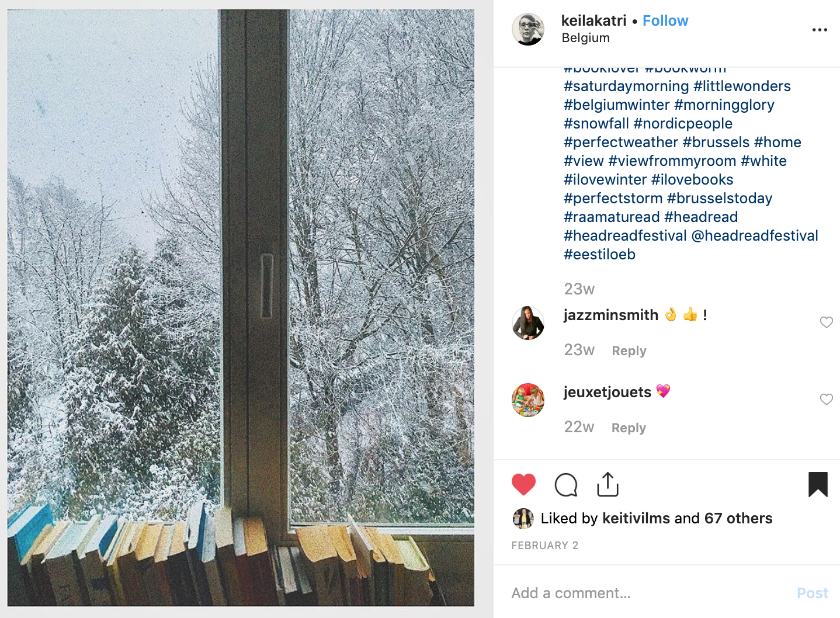Open keilakatri's profile picture
The width and height of the screenshot is (840, 618).
[x=528, y=29]
